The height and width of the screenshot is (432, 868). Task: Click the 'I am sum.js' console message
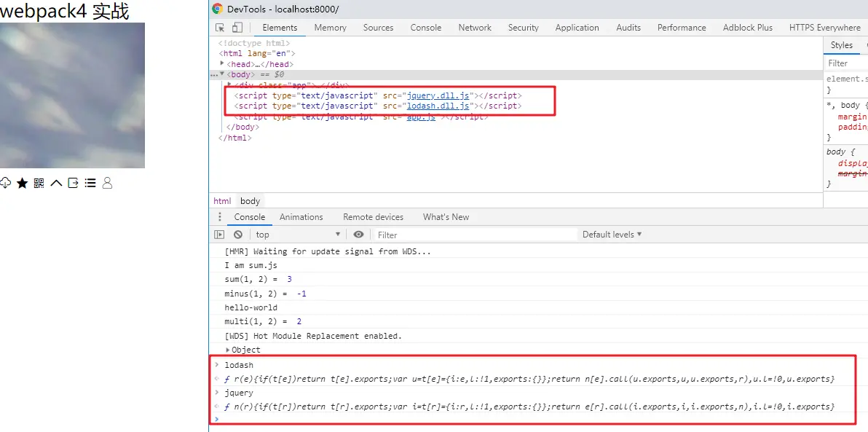tap(250, 265)
